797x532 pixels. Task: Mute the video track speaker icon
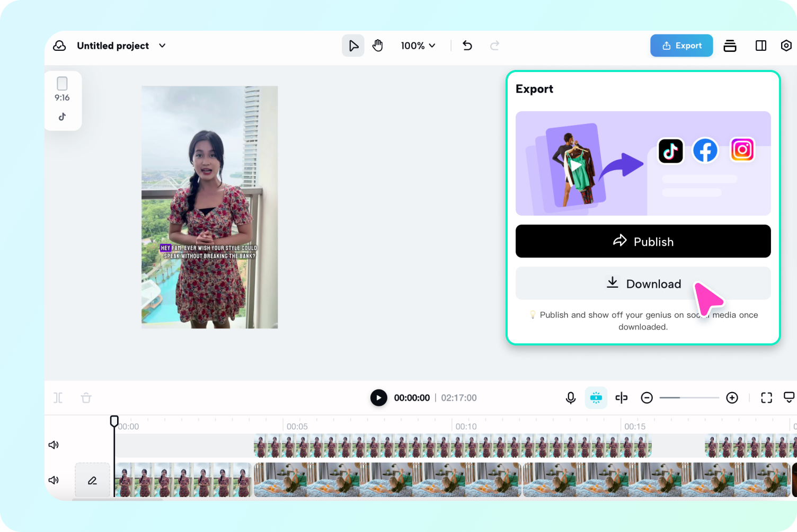(53, 480)
